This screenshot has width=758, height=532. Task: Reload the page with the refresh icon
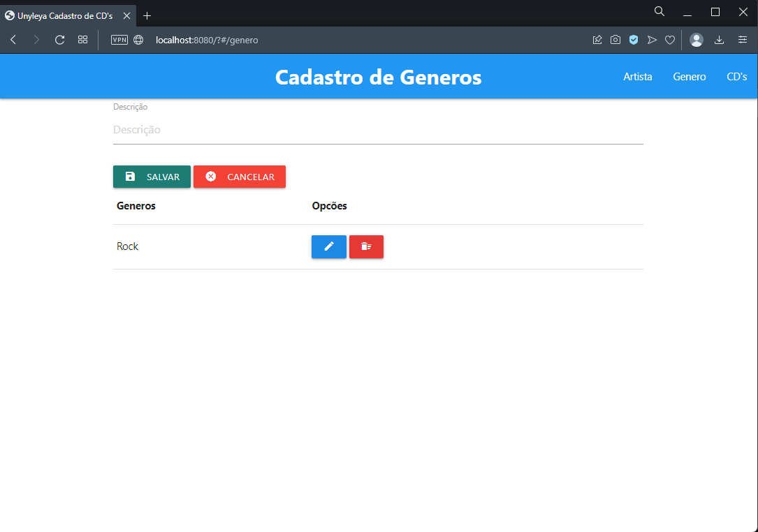click(59, 40)
